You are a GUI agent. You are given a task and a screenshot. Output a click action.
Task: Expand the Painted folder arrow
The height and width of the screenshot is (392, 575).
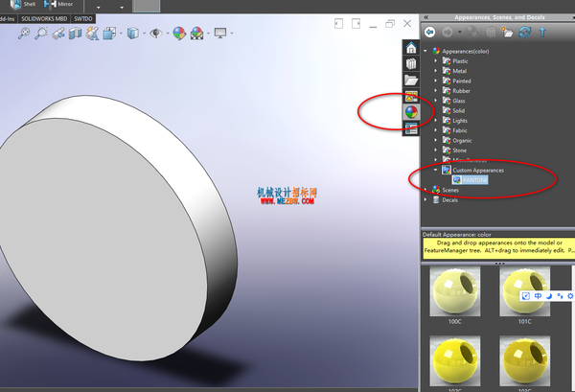point(436,81)
